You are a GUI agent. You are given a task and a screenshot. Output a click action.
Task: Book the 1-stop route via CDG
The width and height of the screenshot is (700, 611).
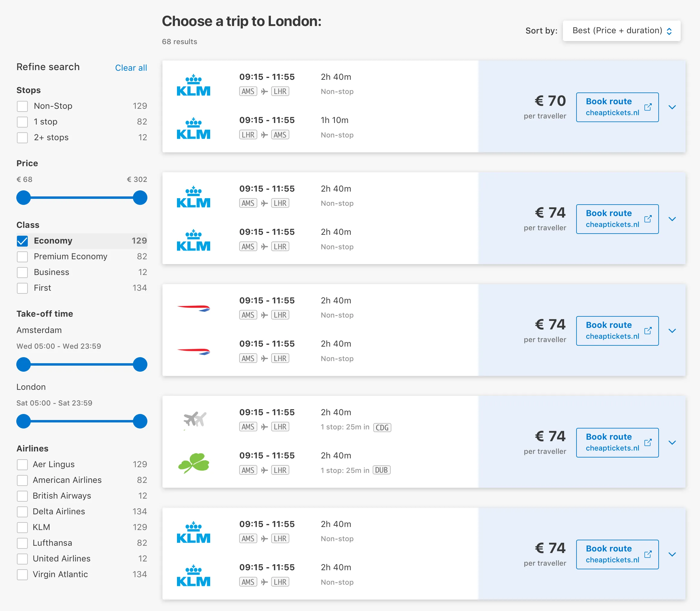coord(617,443)
